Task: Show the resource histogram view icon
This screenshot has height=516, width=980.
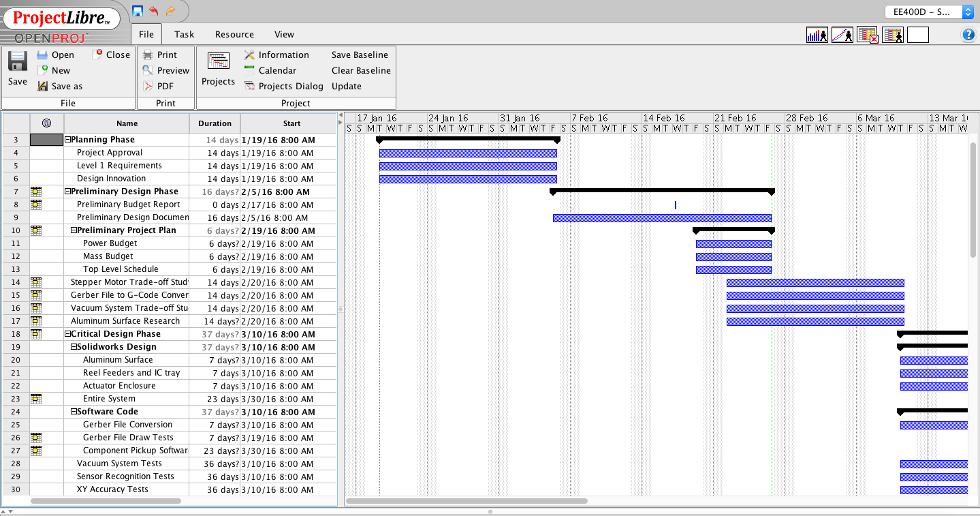Action: [x=817, y=35]
